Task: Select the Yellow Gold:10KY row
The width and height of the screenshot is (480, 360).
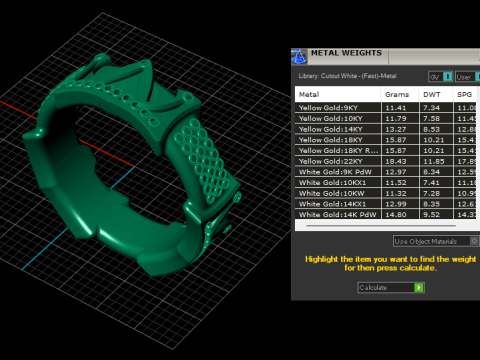Action: [386, 118]
